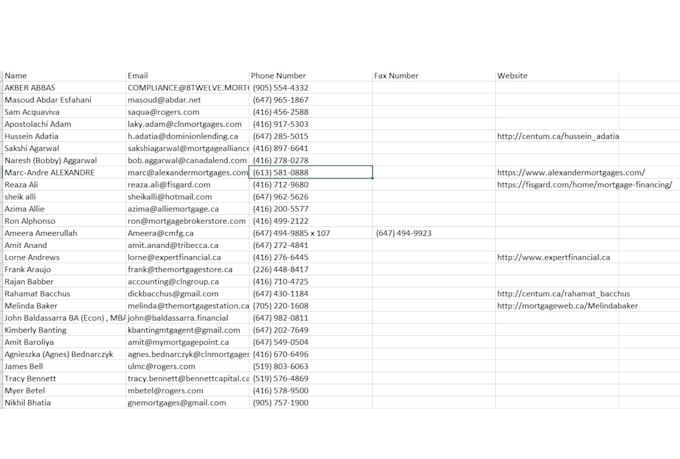Select the phone (647) 494-9885 x 107

click(291, 233)
